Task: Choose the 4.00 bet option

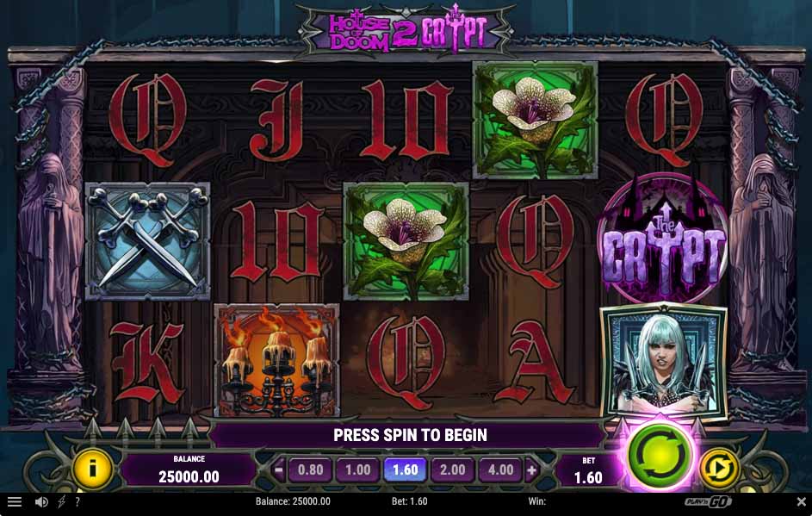Action: coord(500,469)
